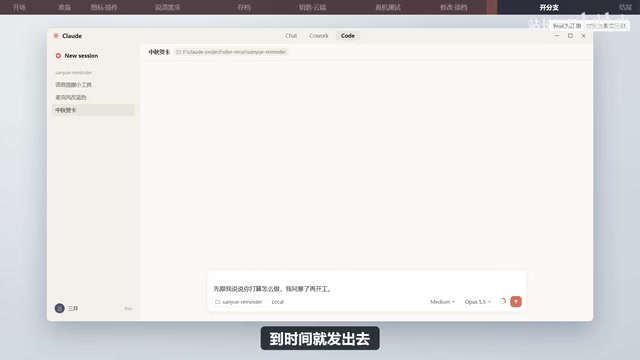This screenshot has width=640, height=360.
Task: Select the Code tab
Action: 348,36
